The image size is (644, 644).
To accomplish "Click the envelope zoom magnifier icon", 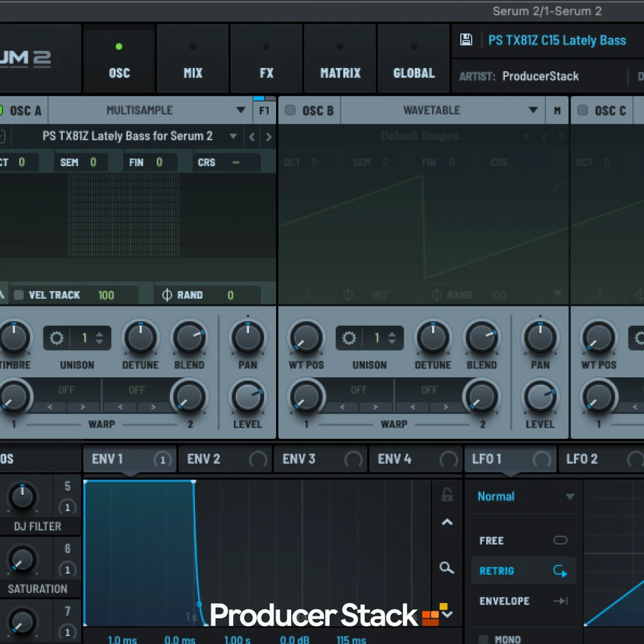I will click(447, 568).
